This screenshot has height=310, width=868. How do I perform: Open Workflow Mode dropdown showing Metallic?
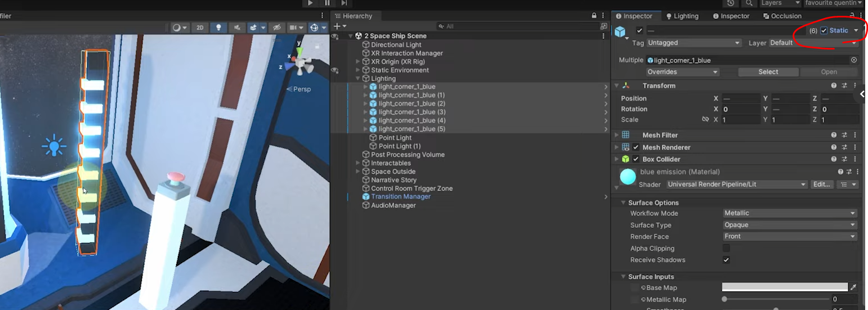pos(790,213)
